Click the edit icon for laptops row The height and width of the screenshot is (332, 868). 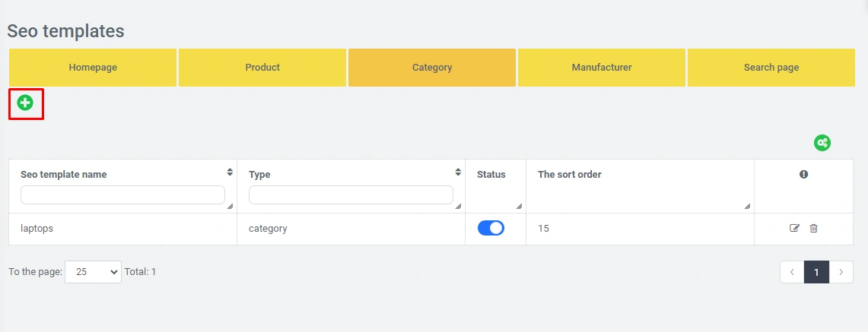click(794, 228)
